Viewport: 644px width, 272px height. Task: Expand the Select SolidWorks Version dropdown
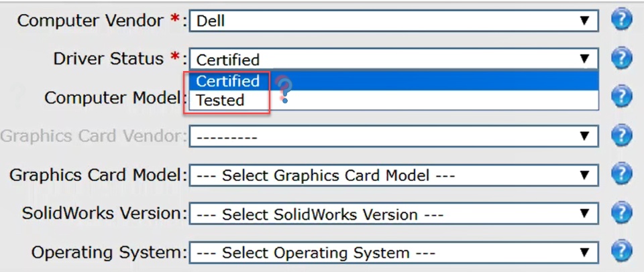coord(393,215)
